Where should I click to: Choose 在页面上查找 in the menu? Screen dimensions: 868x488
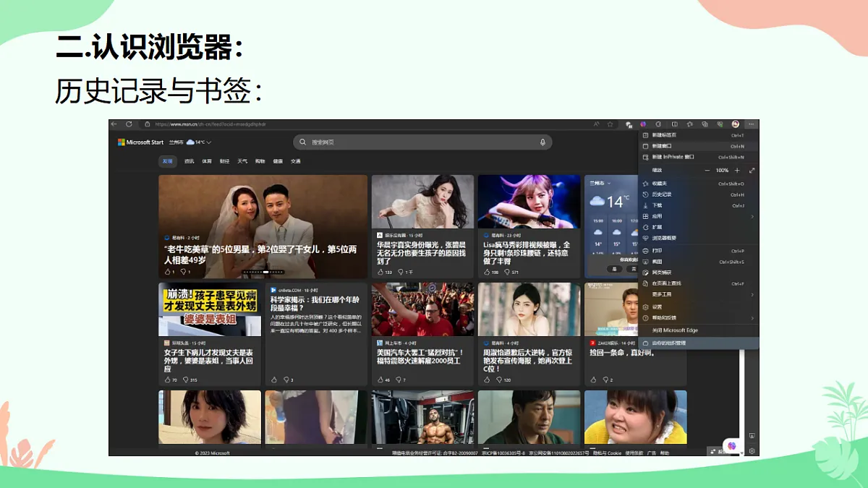(x=699, y=283)
